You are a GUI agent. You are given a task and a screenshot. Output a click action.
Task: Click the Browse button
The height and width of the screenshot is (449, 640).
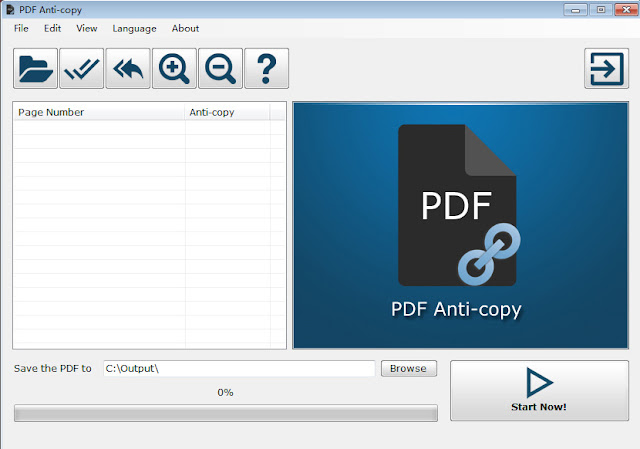(x=409, y=368)
